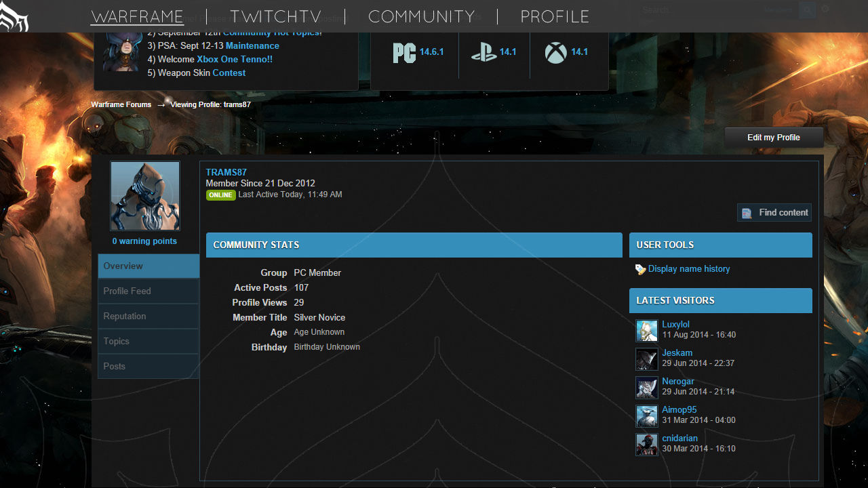The width and height of the screenshot is (868, 488).
Task: Open the Members search filter dropdown
Action: pyautogui.click(x=777, y=10)
